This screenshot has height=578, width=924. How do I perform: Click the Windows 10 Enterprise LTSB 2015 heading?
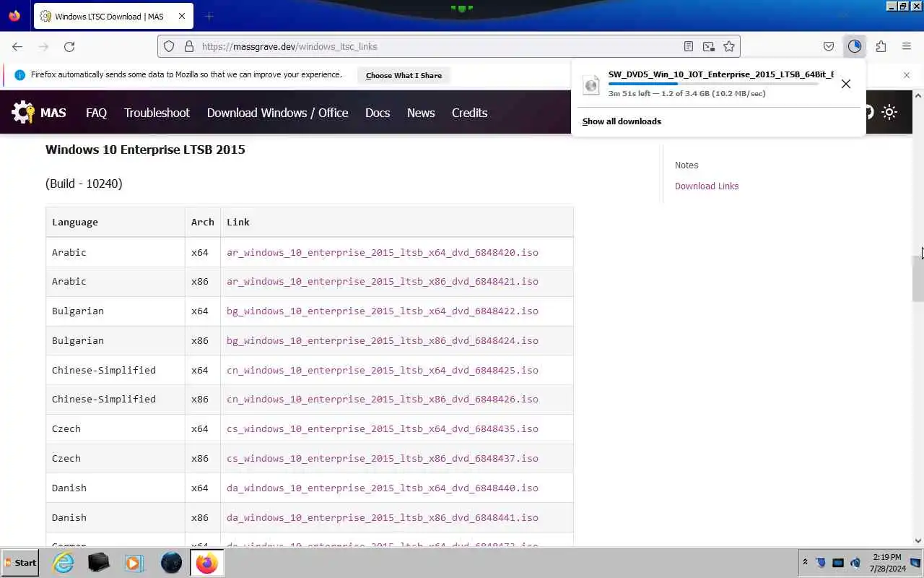145,150
